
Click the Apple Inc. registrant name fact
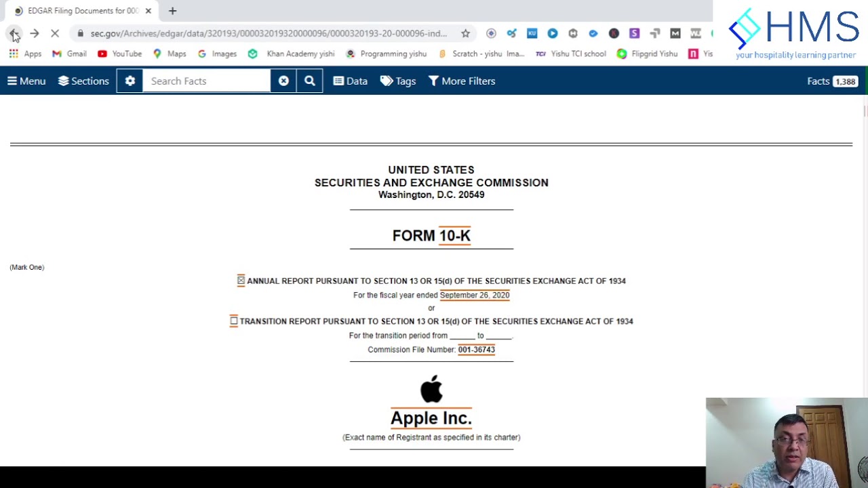(x=431, y=418)
